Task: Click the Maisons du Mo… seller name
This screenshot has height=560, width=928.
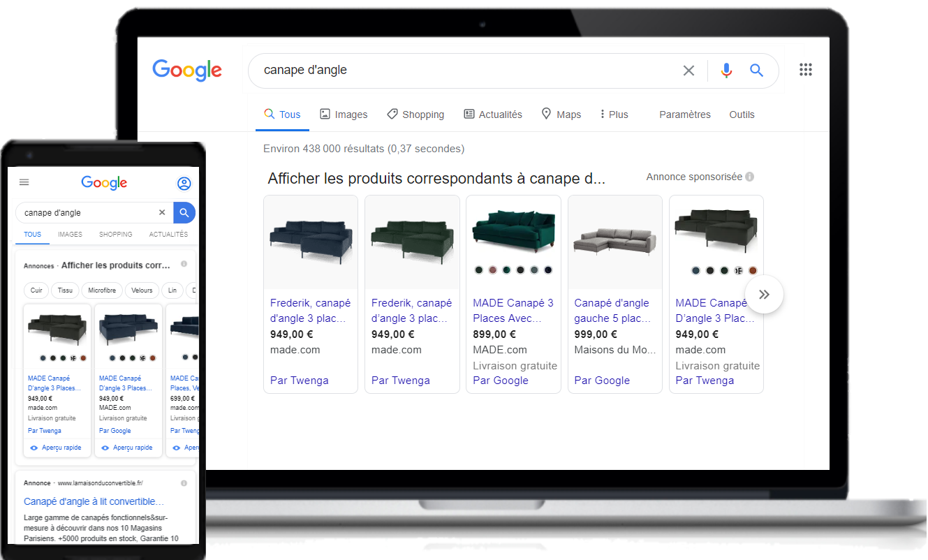Action: coord(614,350)
